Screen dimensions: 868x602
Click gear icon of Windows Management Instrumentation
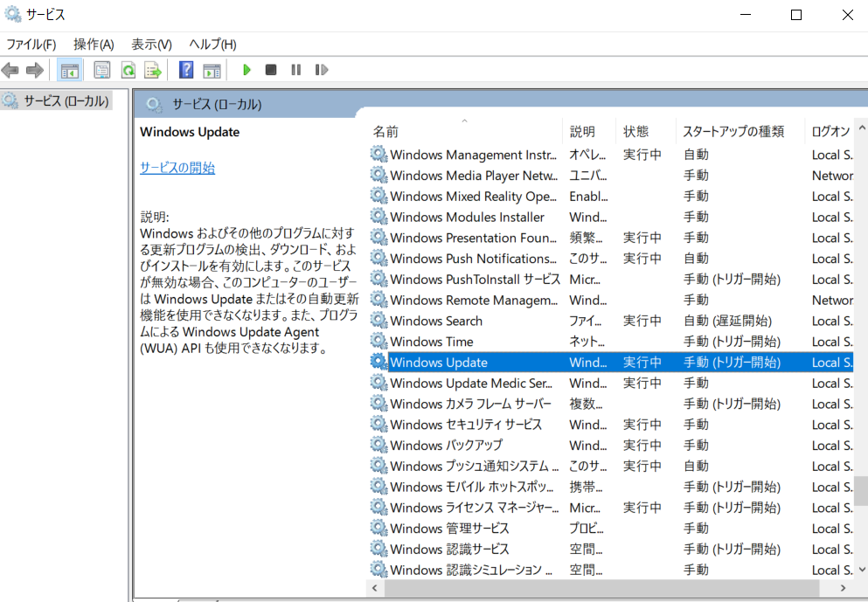pos(378,155)
